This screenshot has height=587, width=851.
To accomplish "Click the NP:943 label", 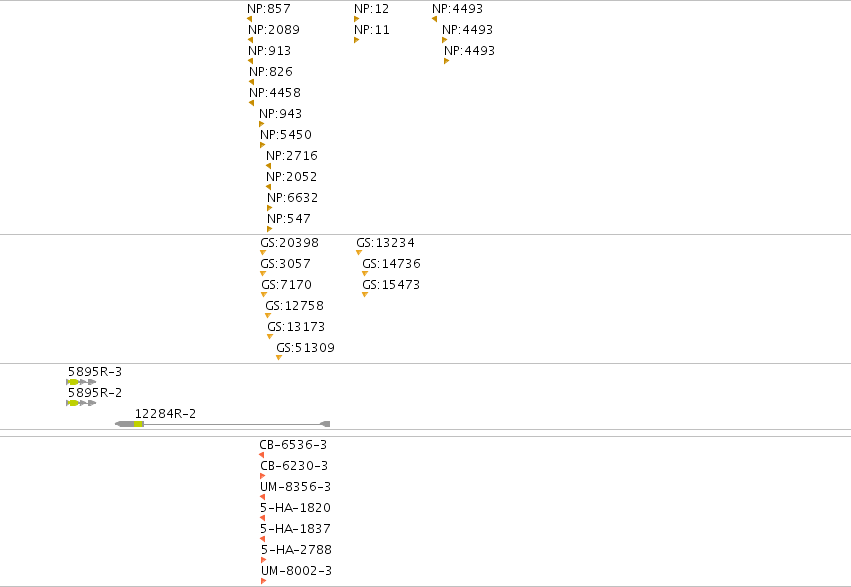I will 281,114.
